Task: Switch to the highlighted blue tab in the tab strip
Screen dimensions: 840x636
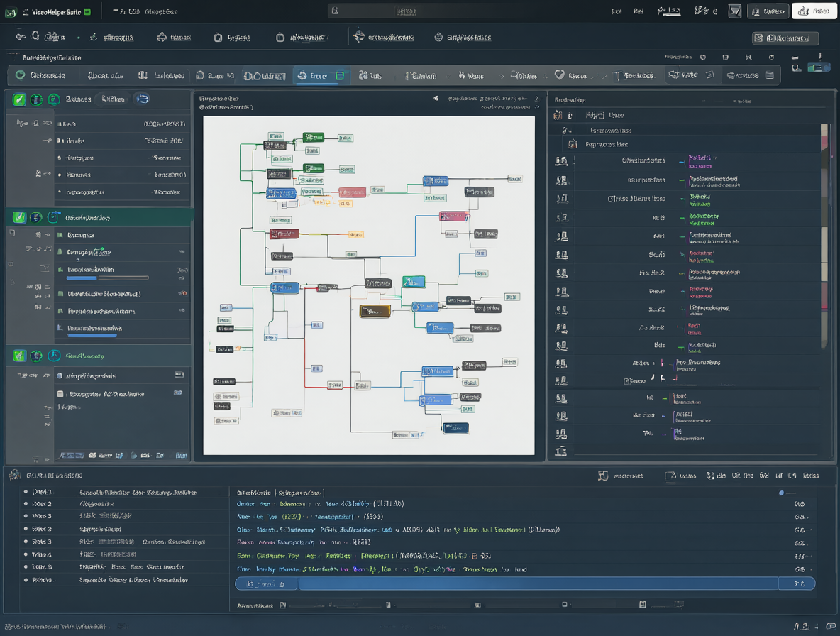Action: point(321,75)
